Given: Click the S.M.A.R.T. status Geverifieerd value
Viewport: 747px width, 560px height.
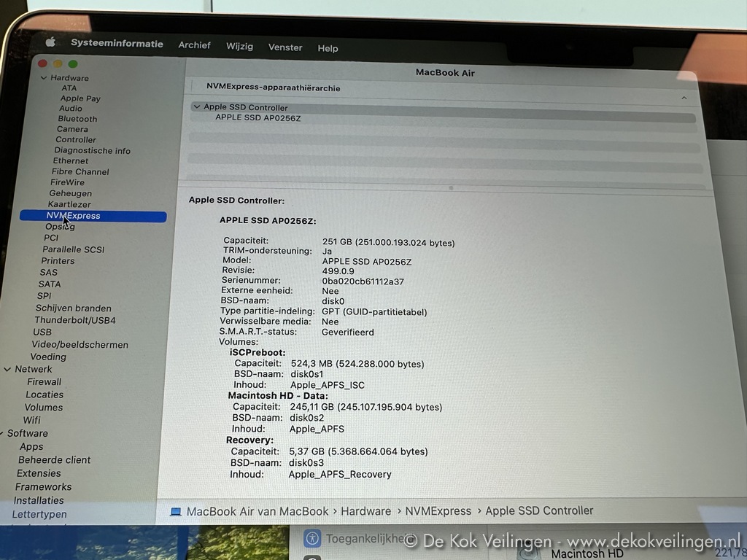Looking at the screenshot, I should (x=348, y=332).
